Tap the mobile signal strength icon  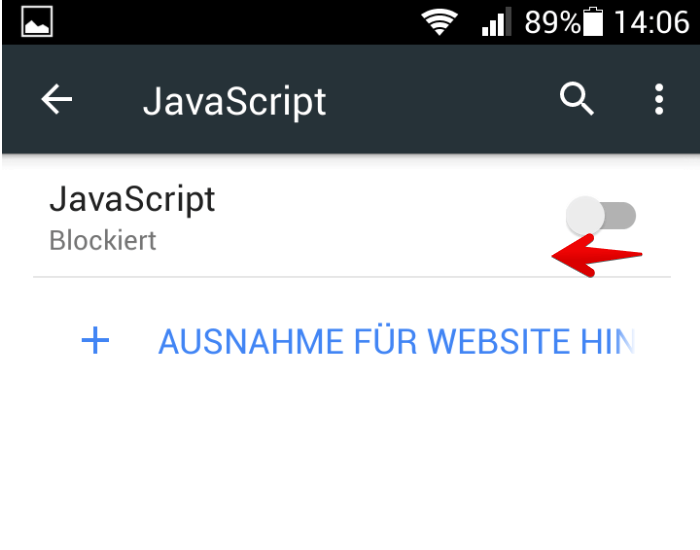496,22
